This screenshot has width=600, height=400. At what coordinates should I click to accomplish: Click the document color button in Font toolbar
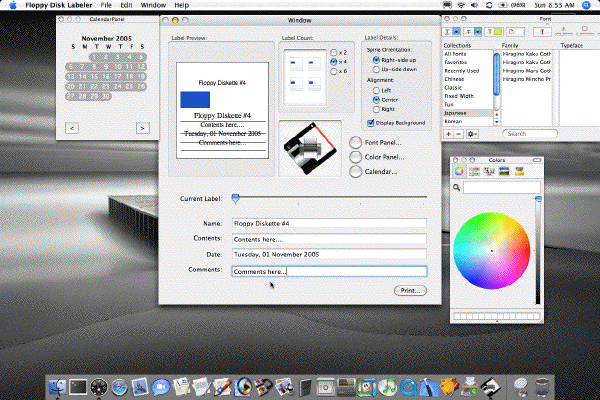(515, 32)
